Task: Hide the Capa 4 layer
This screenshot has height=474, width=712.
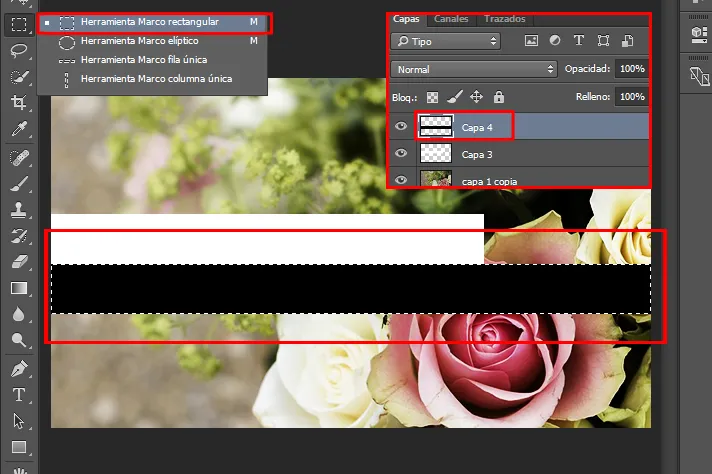Action: click(400, 126)
